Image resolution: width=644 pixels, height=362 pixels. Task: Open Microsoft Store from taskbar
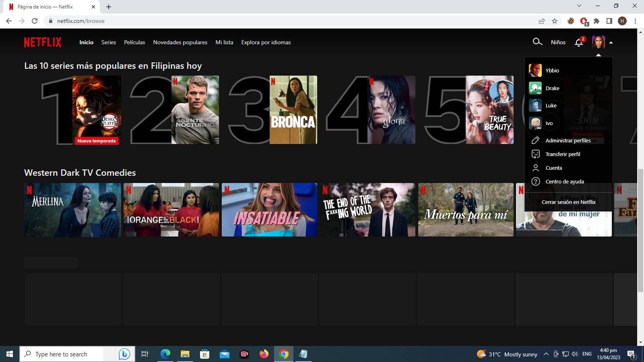pyautogui.click(x=204, y=354)
